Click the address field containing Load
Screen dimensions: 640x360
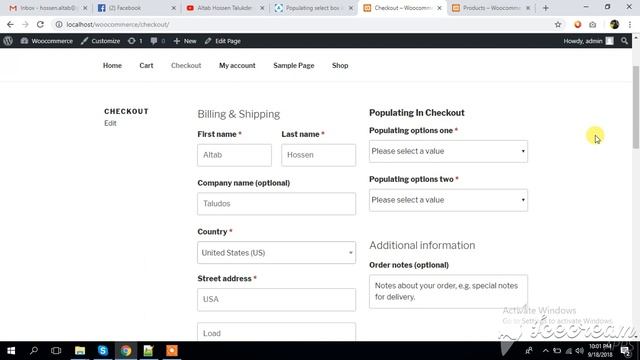[x=276, y=332]
